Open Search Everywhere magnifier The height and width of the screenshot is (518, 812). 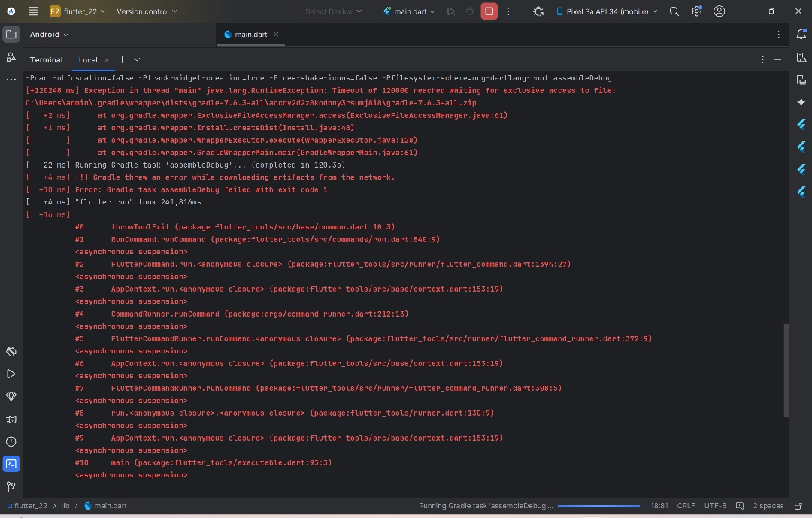tap(674, 11)
